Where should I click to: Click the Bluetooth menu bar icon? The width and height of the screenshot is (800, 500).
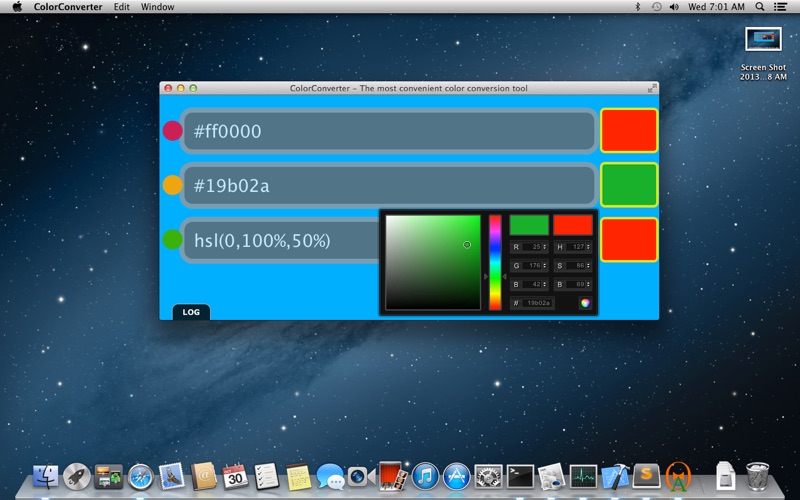point(638,7)
